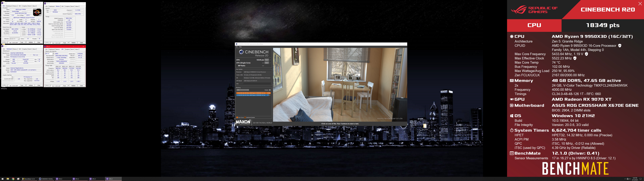This screenshot has width=644, height=181.
Task: Open Tools dropdown arrow in SPD CPU-Z window
Action: [x=68, y=86]
